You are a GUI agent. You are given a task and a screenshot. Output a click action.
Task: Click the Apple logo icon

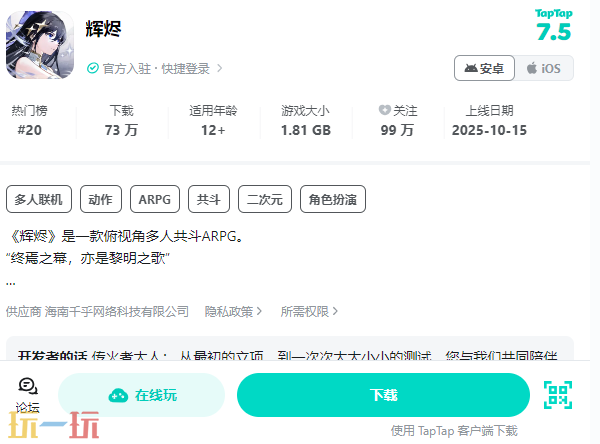pyautogui.click(x=532, y=68)
